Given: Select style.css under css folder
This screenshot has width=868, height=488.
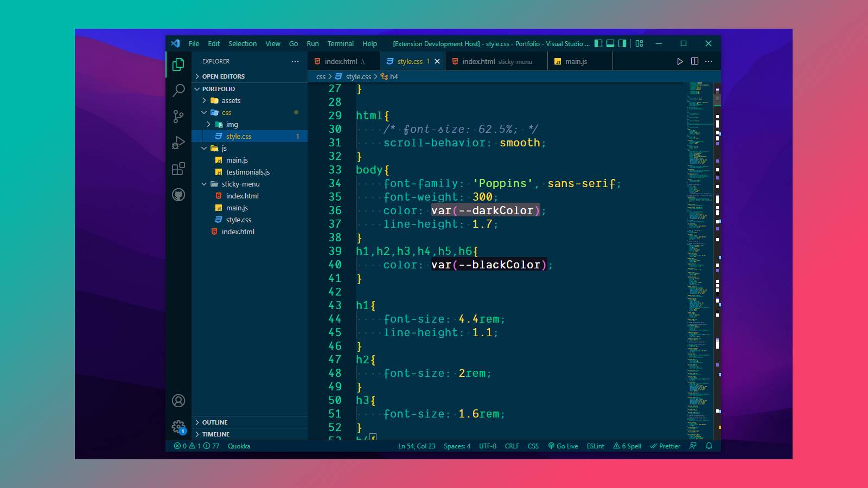Looking at the screenshot, I should tap(250, 136).
